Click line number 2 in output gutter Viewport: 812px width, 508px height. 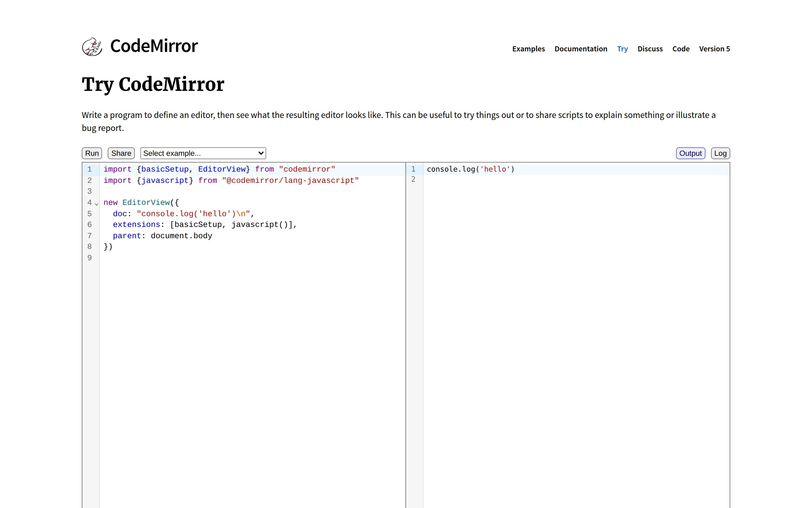click(x=413, y=179)
